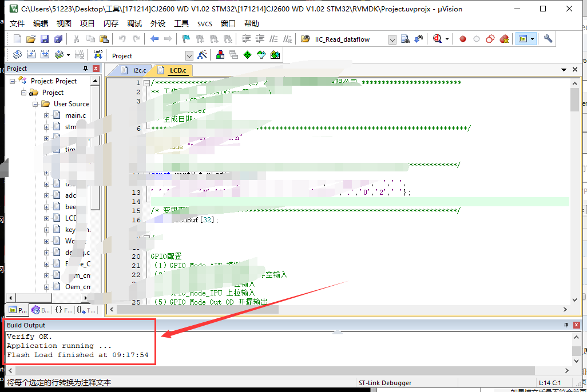The image size is (587, 392).
Task: Select main.c in project tree
Action: tap(76, 115)
